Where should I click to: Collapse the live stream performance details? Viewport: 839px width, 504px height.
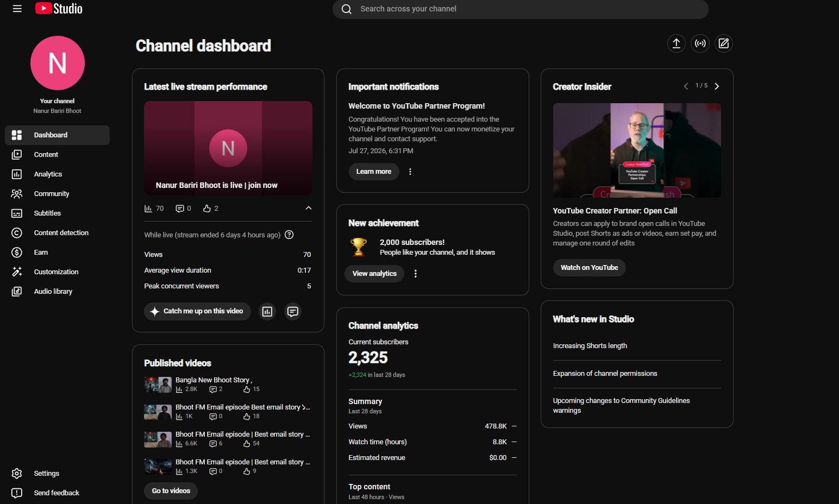click(309, 208)
